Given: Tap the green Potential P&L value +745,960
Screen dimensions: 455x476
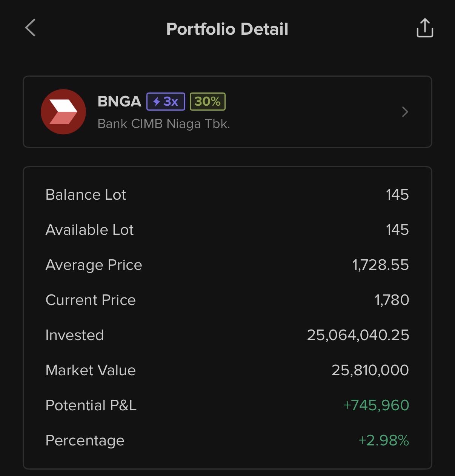Looking at the screenshot, I should point(376,405).
